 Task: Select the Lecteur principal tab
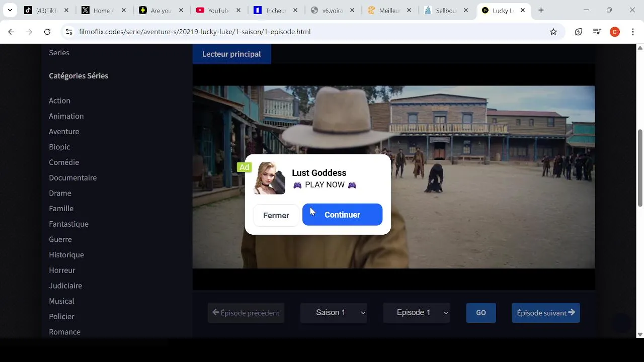[231, 54]
